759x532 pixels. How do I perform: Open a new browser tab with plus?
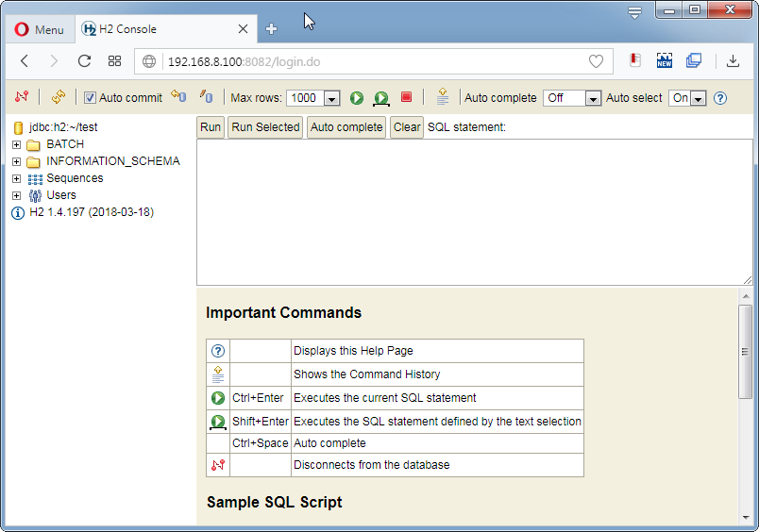pyautogui.click(x=271, y=29)
